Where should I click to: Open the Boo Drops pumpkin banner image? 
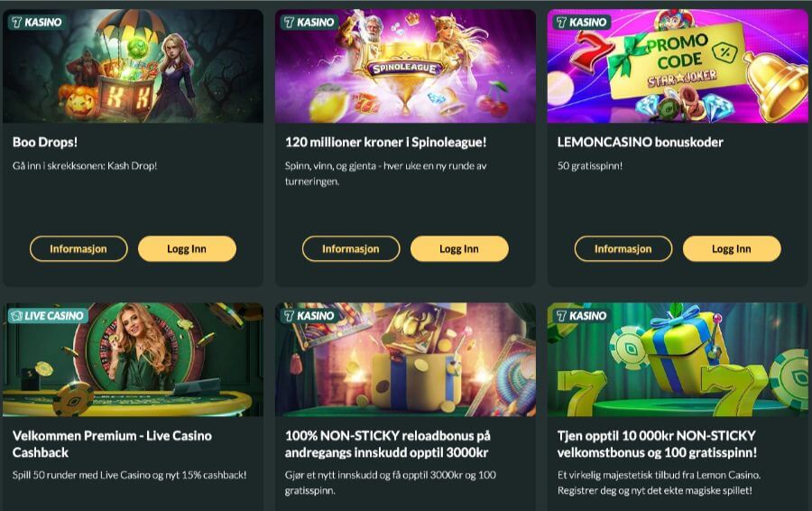point(134,66)
